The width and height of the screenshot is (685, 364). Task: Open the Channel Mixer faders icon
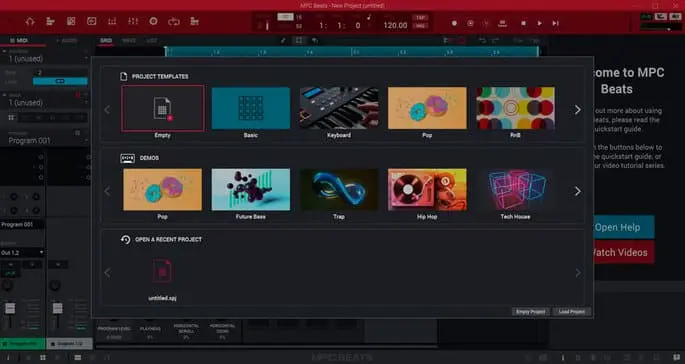coord(133,21)
